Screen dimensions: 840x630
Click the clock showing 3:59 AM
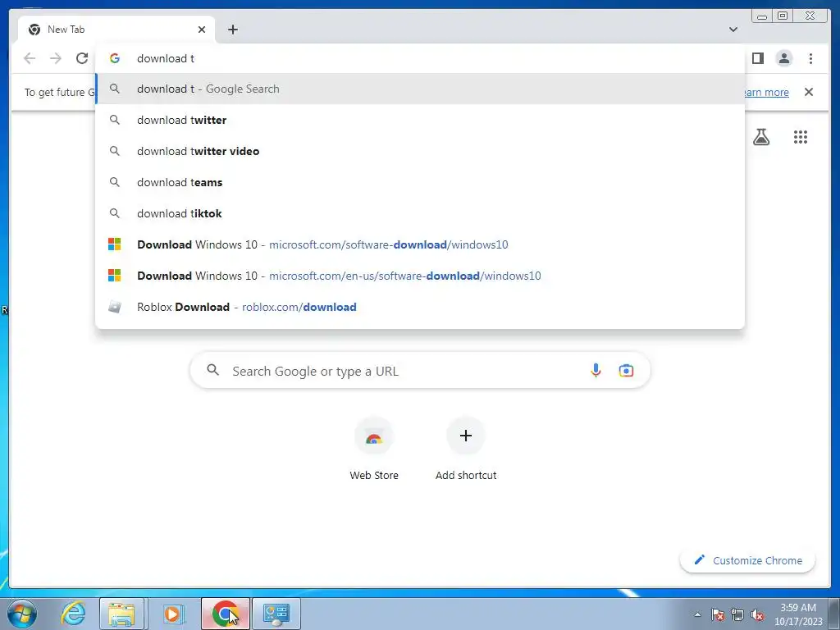(x=797, y=614)
